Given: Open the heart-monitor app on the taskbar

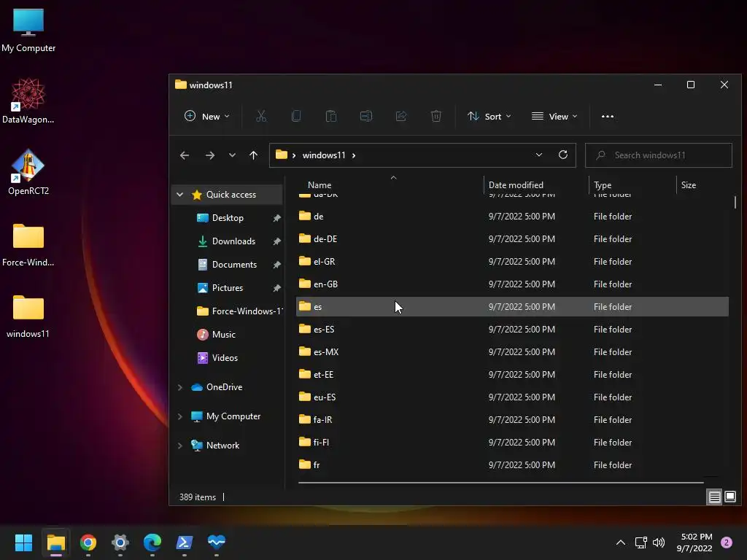Looking at the screenshot, I should 216,542.
